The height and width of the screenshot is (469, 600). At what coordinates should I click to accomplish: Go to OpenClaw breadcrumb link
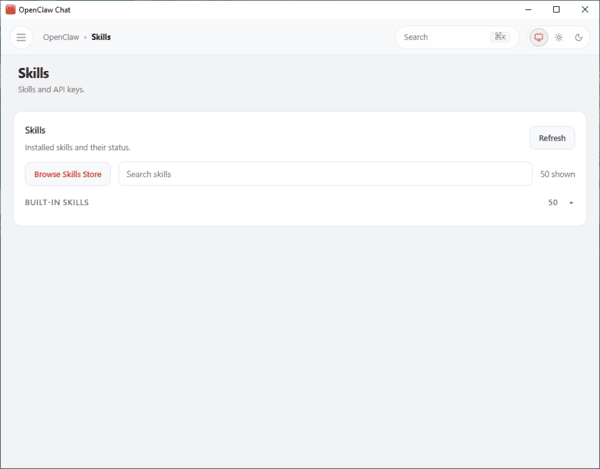60,37
